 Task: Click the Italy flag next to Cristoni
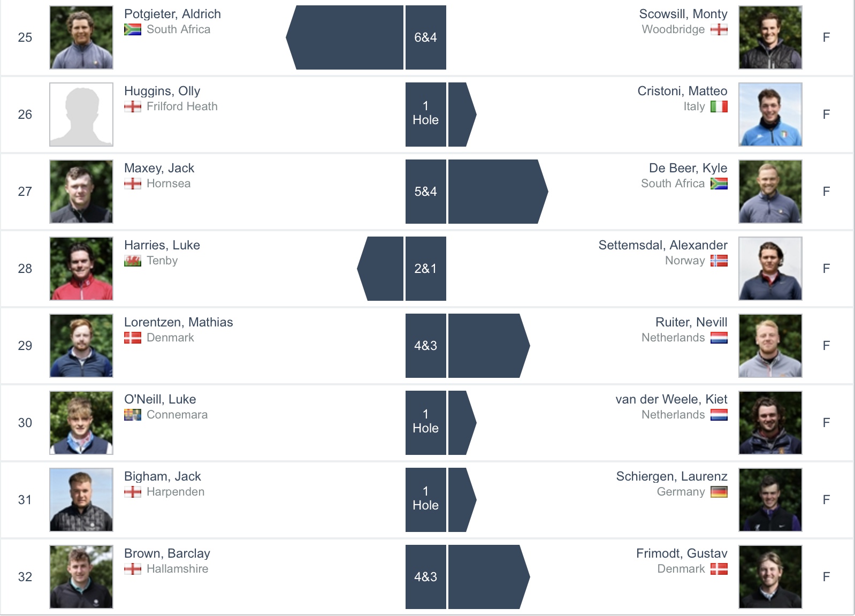click(719, 107)
